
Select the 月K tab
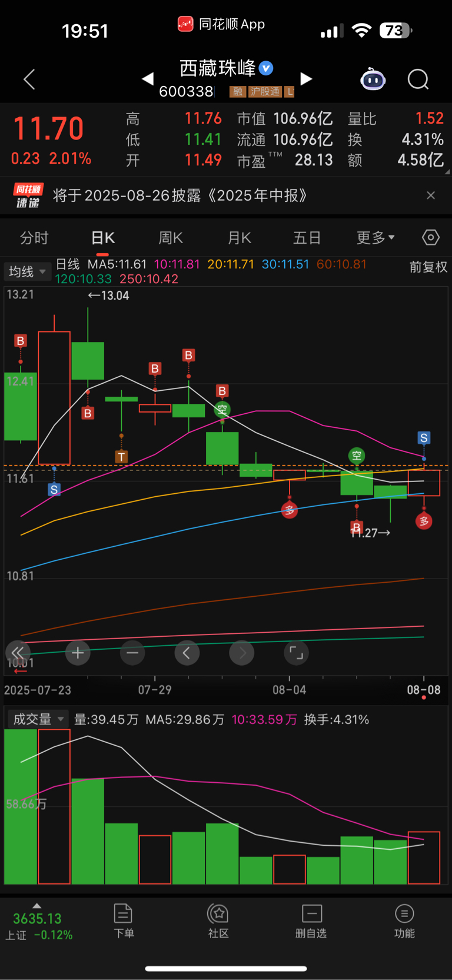click(240, 238)
